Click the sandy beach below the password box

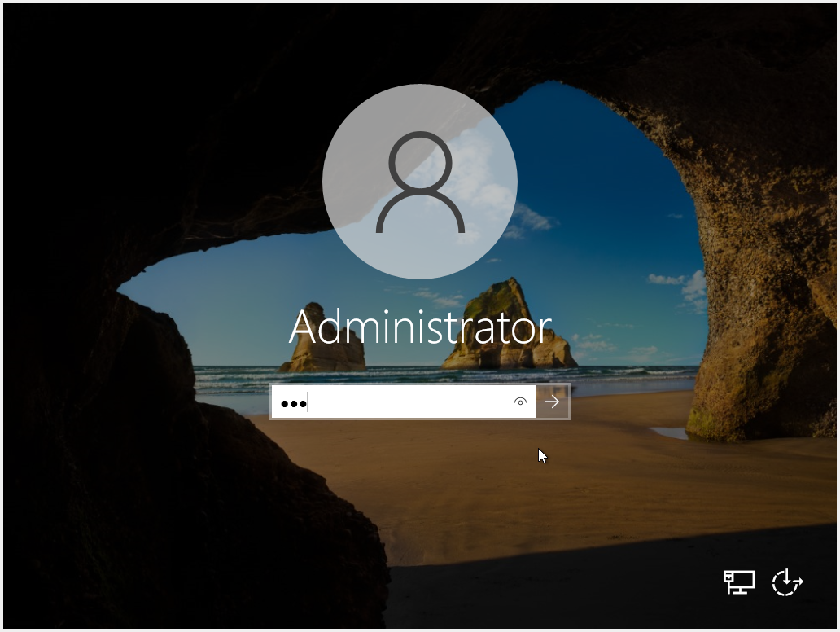pos(456,481)
